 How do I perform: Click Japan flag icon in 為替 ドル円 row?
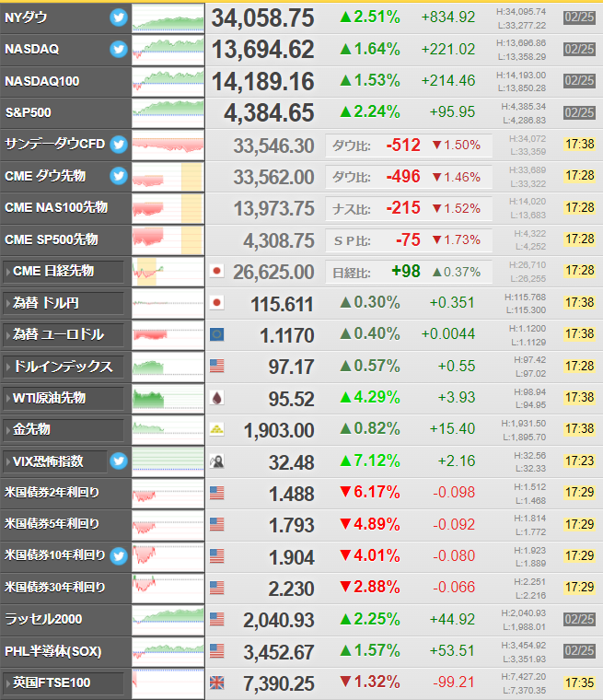[x=217, y=303]
